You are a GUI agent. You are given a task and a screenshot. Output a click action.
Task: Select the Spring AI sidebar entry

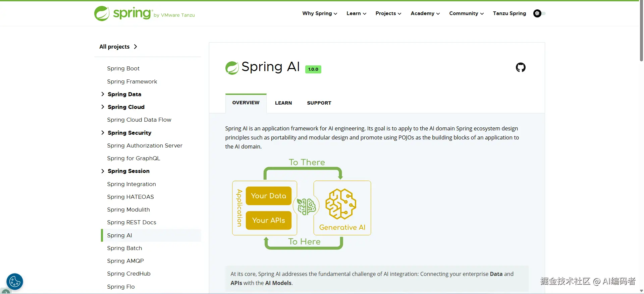(151, 235)
